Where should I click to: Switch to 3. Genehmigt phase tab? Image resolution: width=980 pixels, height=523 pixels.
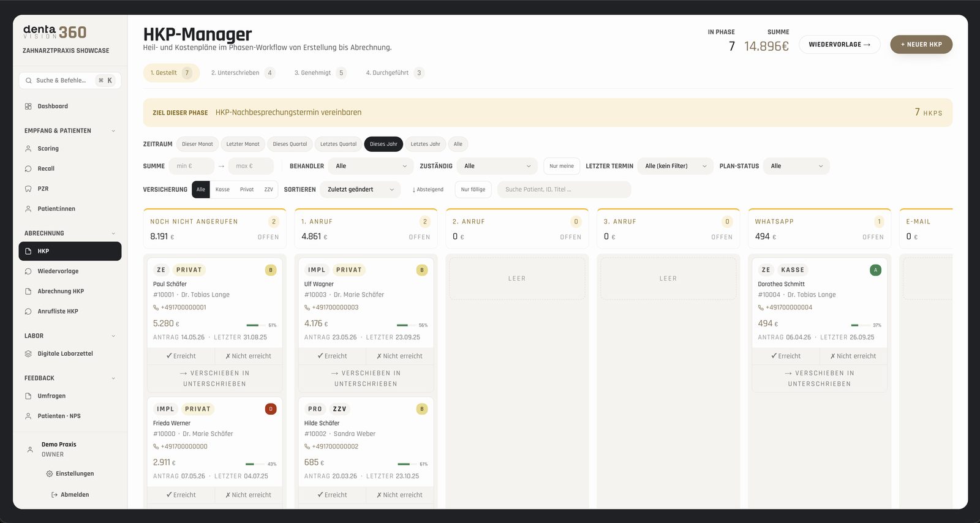[x=320, y=73]
